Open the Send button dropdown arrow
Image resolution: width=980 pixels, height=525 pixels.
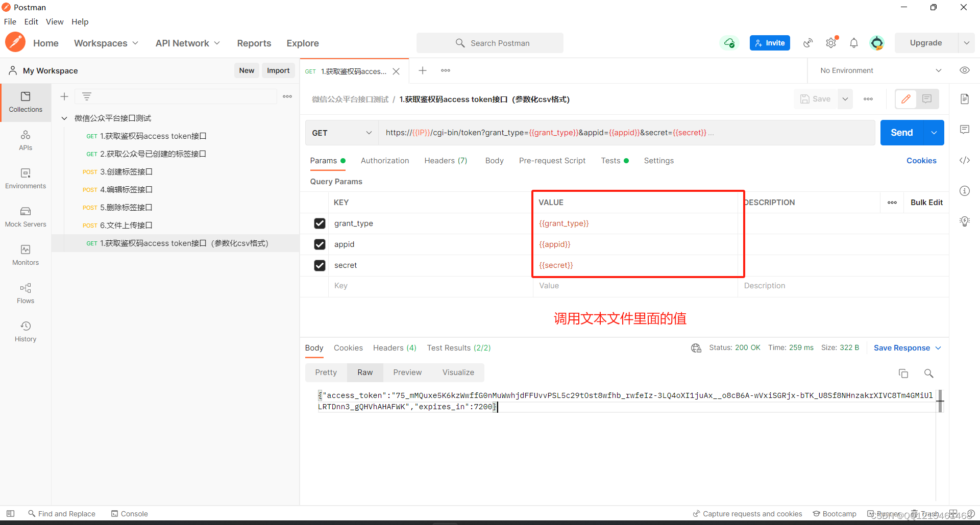[934, 133]
